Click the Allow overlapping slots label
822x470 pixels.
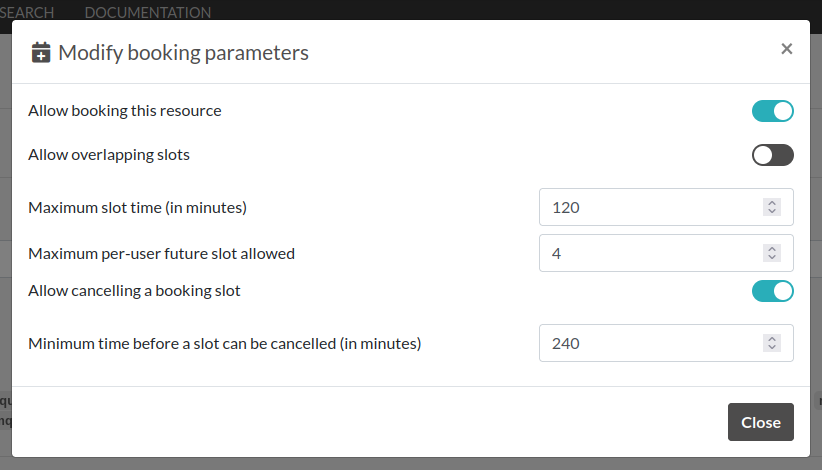pos(109,155)
